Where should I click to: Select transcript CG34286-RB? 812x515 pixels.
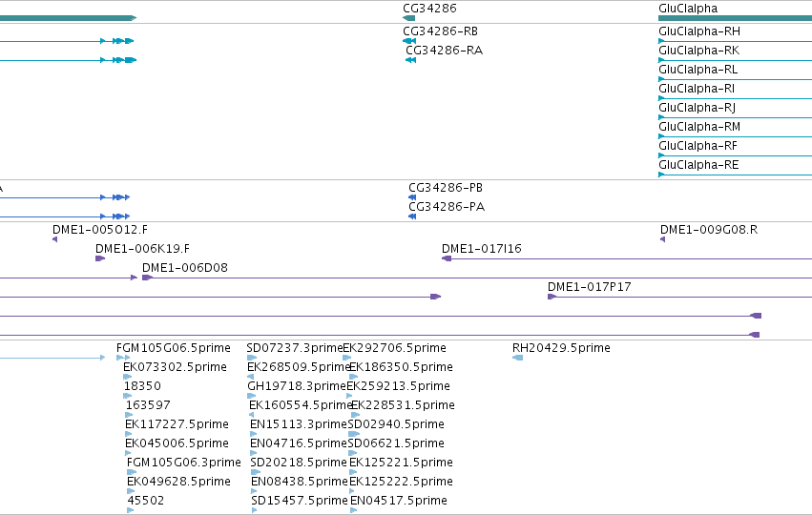440,31
